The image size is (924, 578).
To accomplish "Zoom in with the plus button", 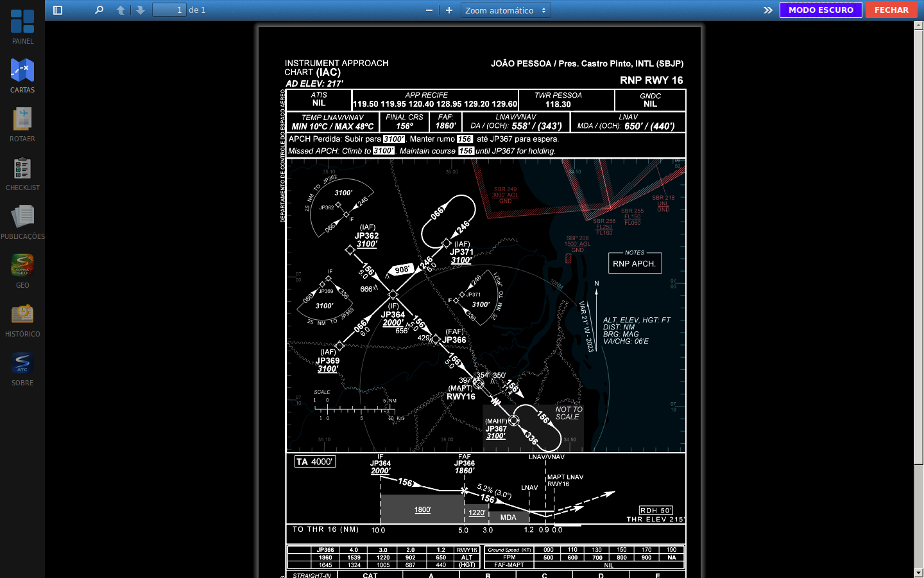I will point(449,10).
